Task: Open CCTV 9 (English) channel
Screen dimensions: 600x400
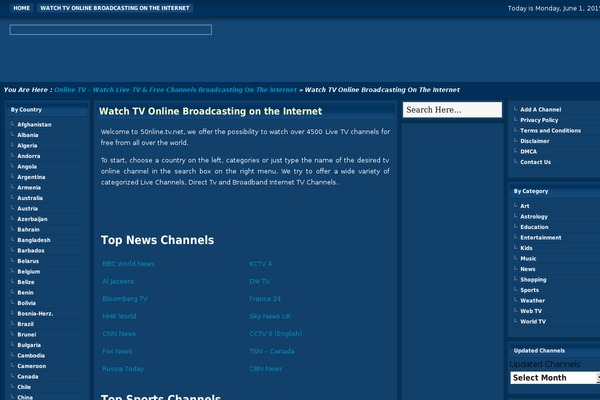Action: click(276, 334)
